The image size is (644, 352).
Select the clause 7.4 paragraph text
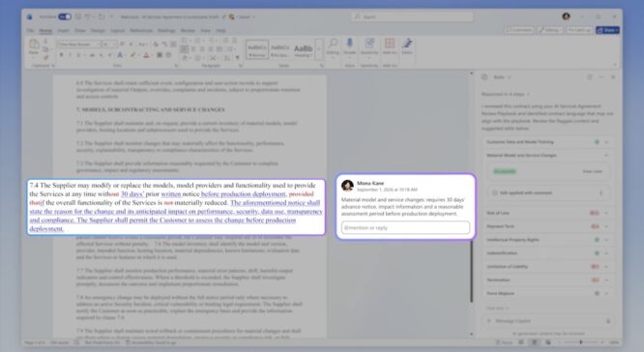176,207
